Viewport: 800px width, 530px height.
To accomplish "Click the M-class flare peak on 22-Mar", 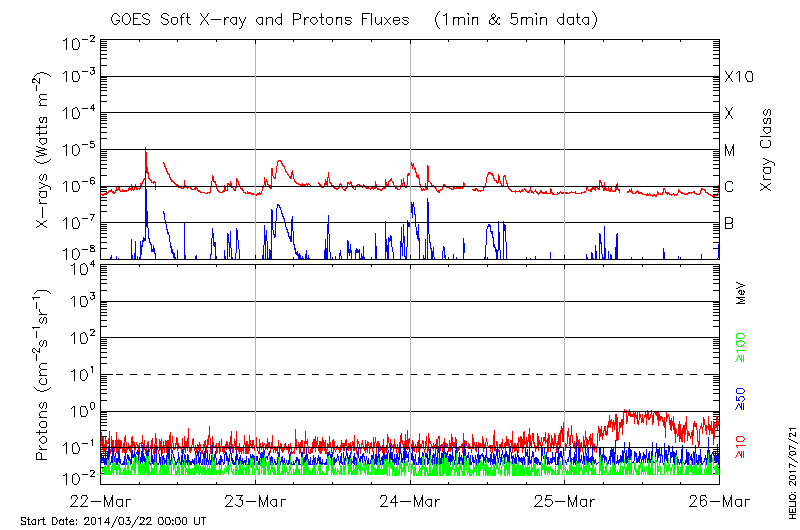I will coord(146,149).
